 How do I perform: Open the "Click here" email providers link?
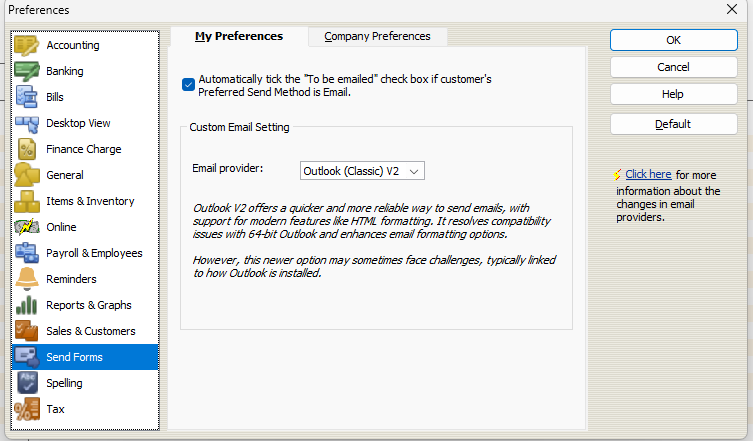pyautogui.click(x=648, y=174)
